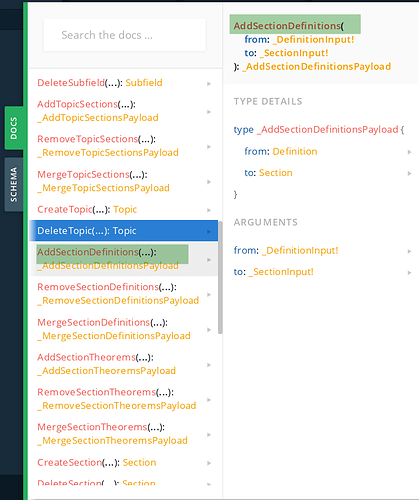Expand arrow for RemoveSectionDefinitions row
The width and height of the screenshot is (419, 500).
tap(209, 294)
